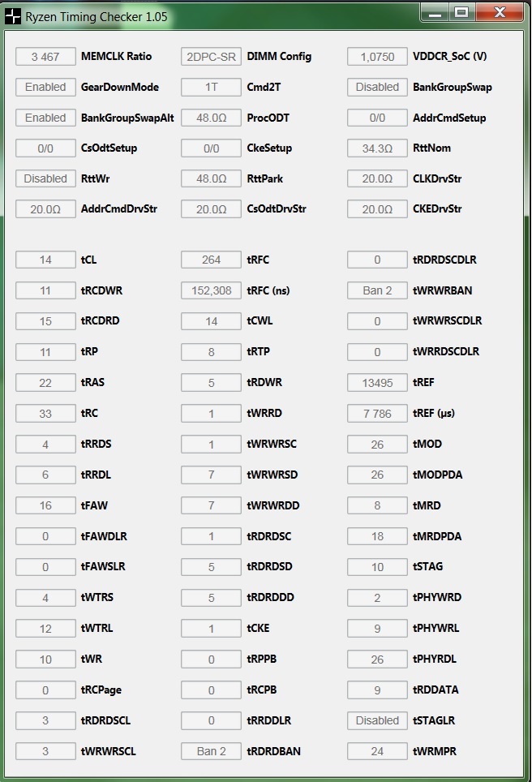Click the window title Ryzen Timing Checker 1.05
This screenshot has height=782, width=532.
97,17
